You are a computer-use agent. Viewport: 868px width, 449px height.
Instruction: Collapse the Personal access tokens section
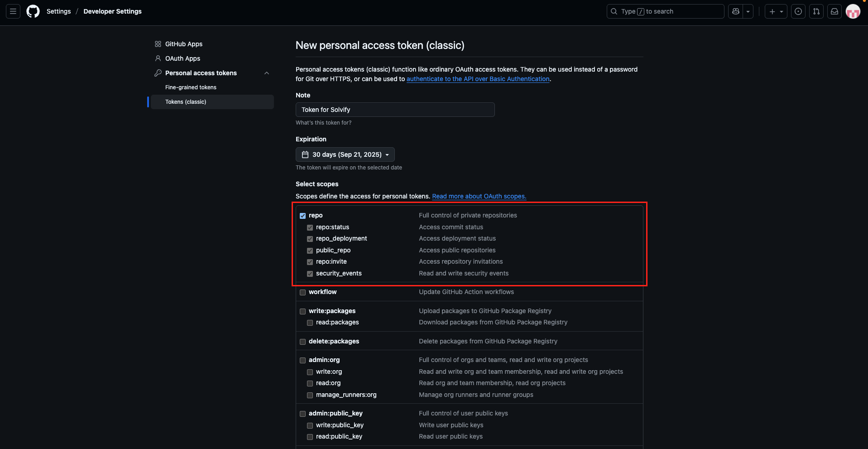tap(267, 73)
